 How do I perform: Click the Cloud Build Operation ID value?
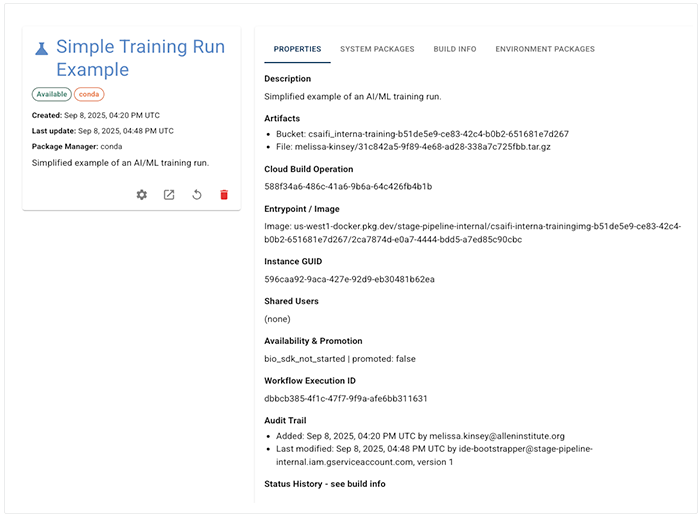[348, 186]
